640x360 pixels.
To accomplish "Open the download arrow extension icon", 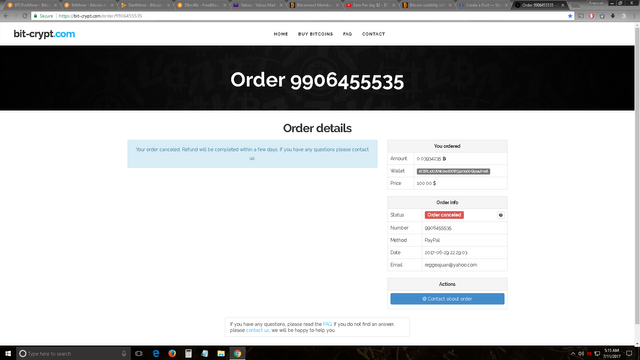I will click(x=613, y=16).
